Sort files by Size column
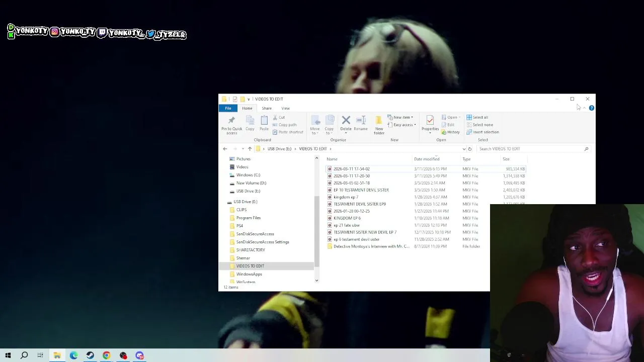 pos(506,159)
